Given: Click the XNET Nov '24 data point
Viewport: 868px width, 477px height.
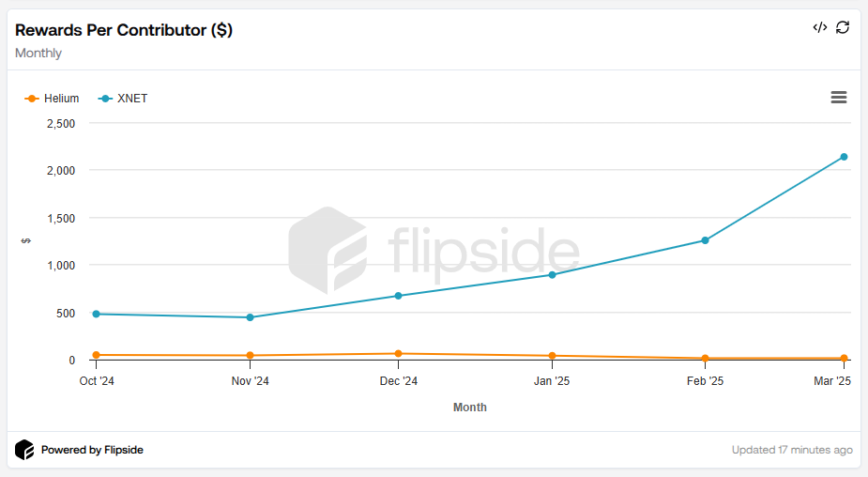Looking at the screenshot, I should pos(251,317).
